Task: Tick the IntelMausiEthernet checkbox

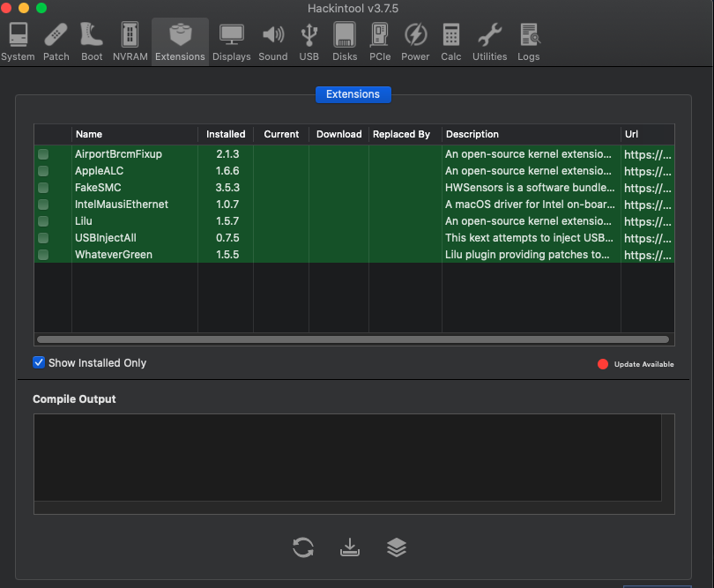Action: (43, 205)
